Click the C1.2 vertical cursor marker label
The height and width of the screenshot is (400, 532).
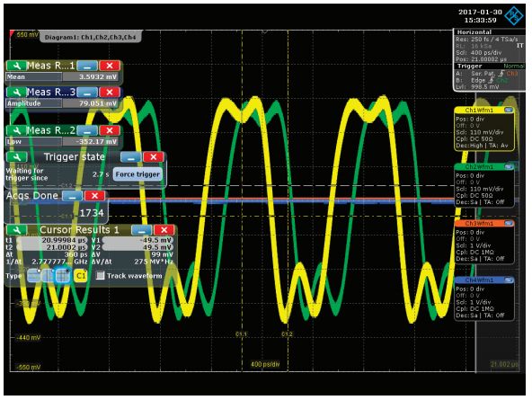[287, 334]
